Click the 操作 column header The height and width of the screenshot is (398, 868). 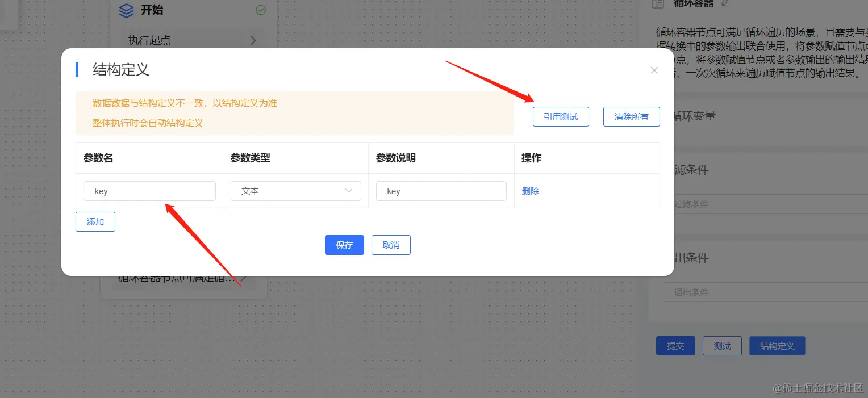[x=532, y=158]
